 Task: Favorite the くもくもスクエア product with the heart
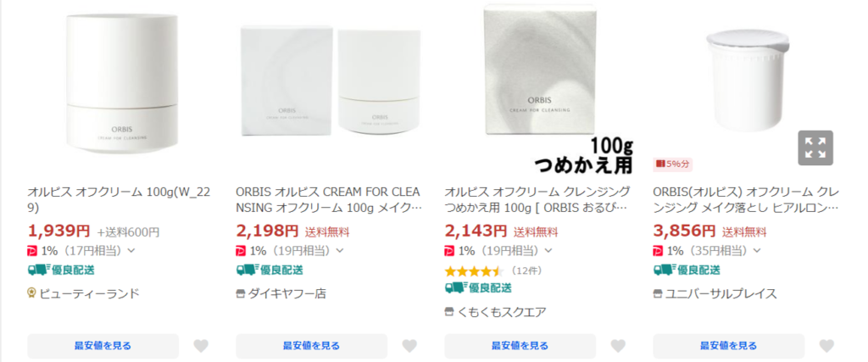click(x=618, y=345)
